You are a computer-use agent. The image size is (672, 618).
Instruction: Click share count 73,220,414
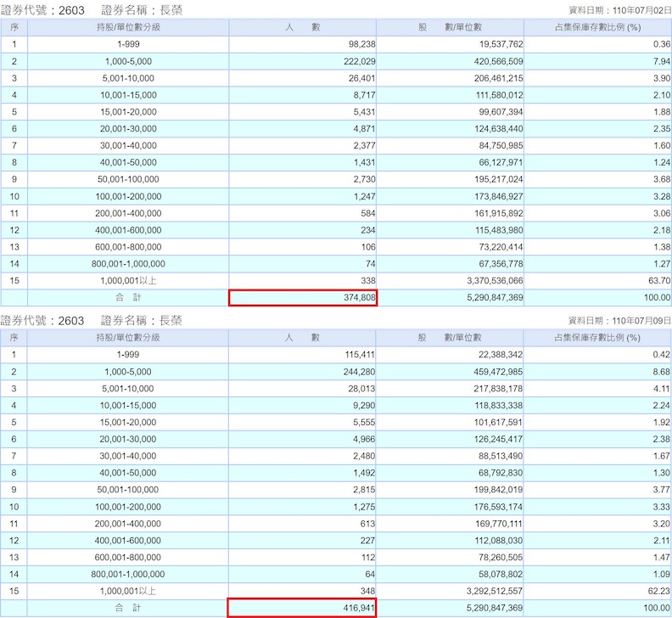click(501, 247)
